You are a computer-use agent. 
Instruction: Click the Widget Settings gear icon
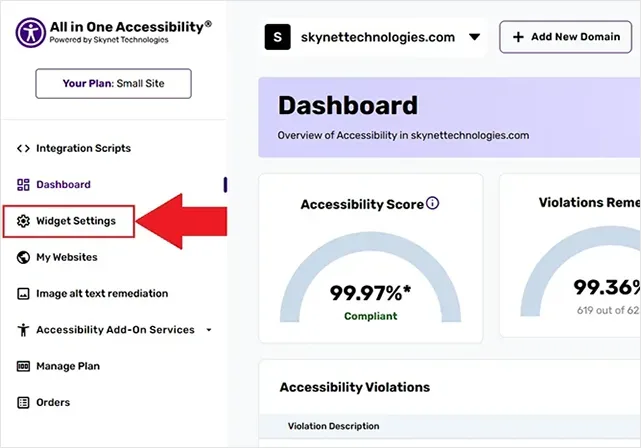tap(23, 221)
